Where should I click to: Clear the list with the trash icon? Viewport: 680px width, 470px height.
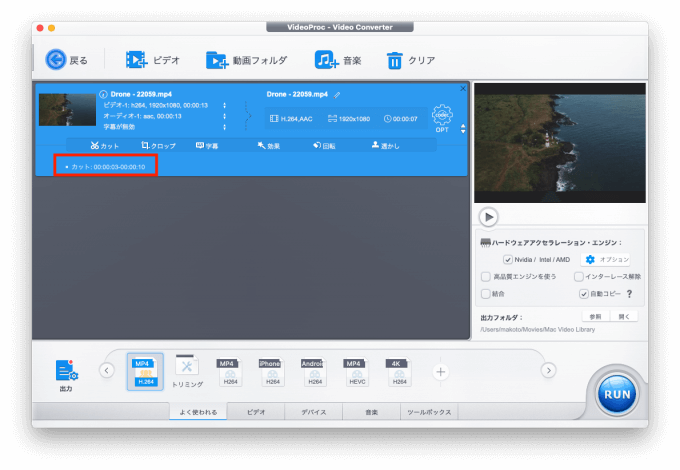point(394,60)
